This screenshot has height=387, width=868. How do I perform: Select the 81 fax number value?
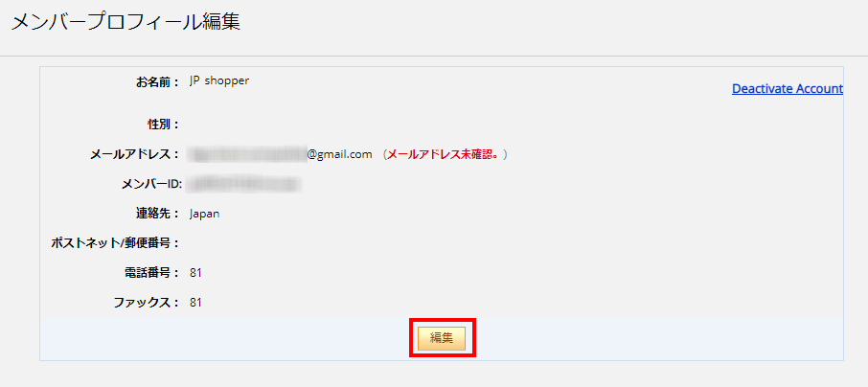pos(195,303)
